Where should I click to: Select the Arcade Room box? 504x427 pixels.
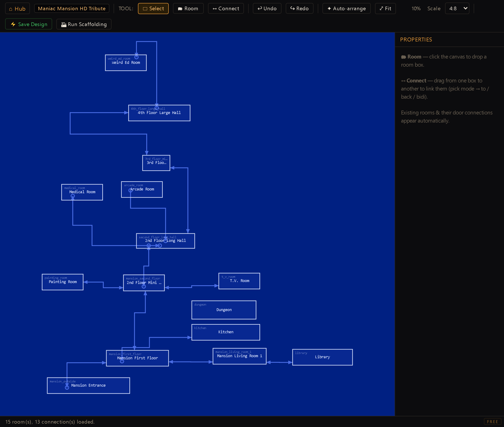tap(142, 190)
